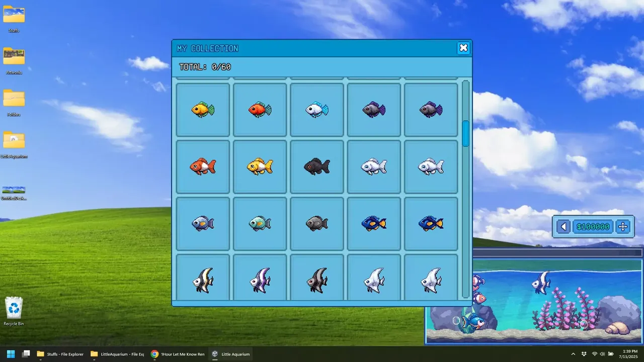Choose the light blue fish tile
The height and width of the screenshot is (362, 644).
[x=317, y=110]
